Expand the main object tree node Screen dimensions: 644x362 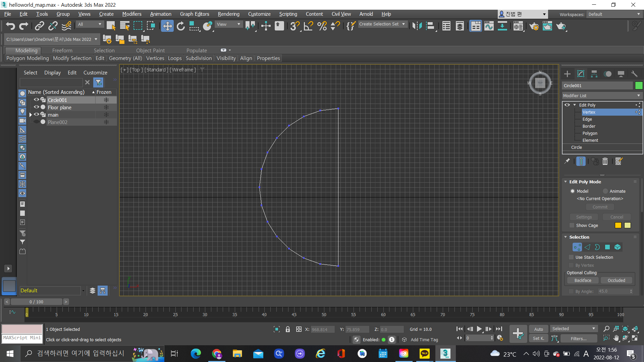31,115
